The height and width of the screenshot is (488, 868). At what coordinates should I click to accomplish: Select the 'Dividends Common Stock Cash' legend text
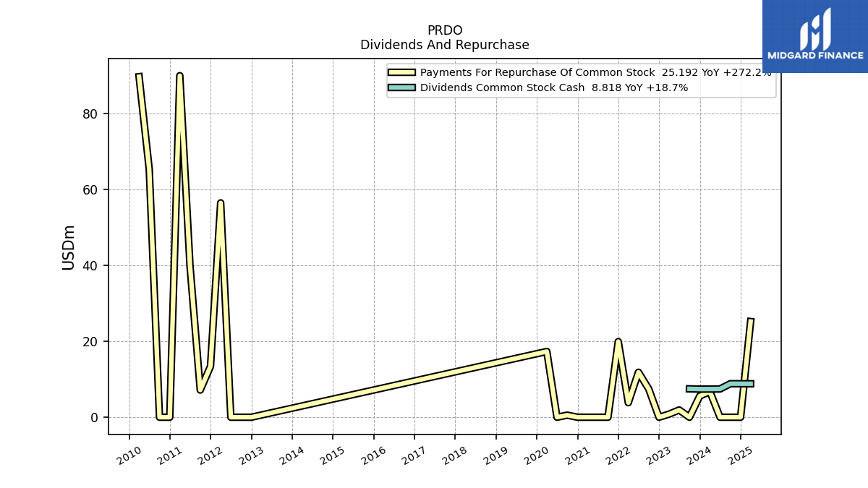pyautogui.click(x=502, y=87)
